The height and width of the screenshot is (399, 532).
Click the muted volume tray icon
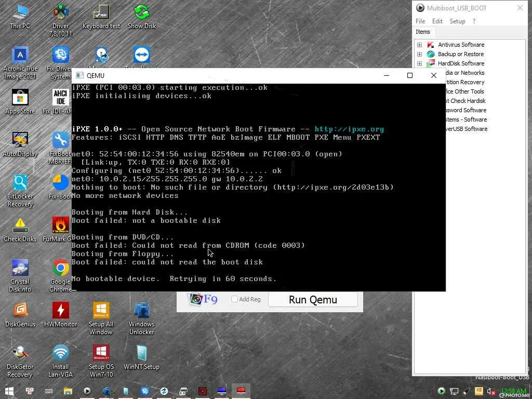490,392
